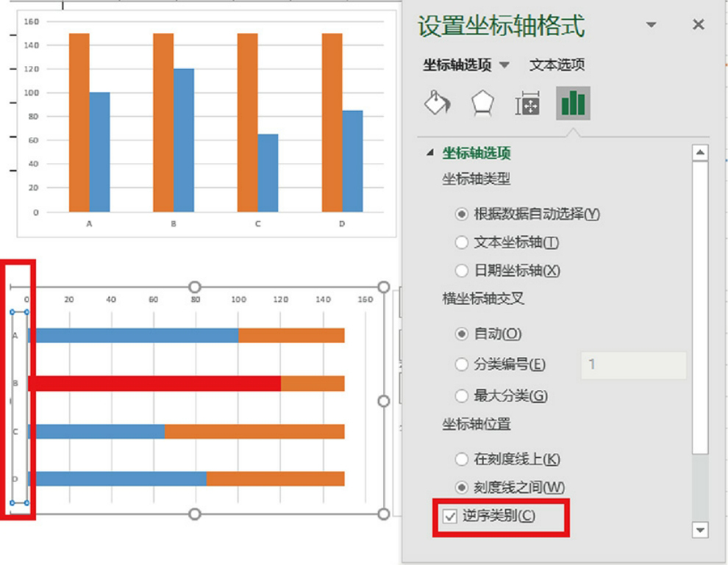
Task: Select the 根据数据自动选择 radio button
Action: click(462, 214)
